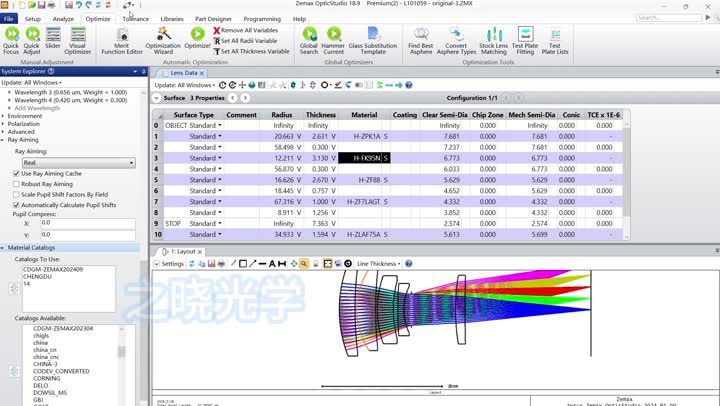
Task: Run Quick Focus tool
Action: click(x=11, y=40)
